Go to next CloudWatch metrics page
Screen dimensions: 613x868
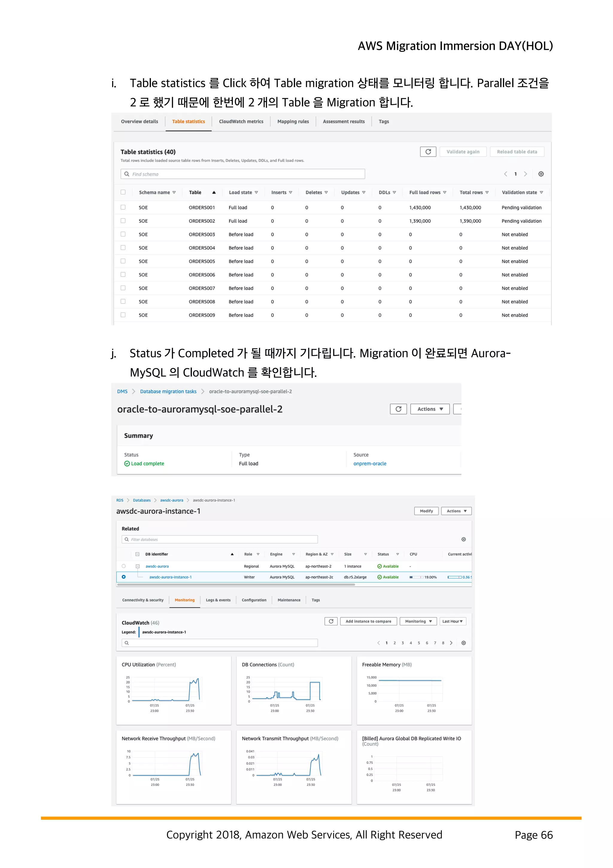click(x=451, y=643)
